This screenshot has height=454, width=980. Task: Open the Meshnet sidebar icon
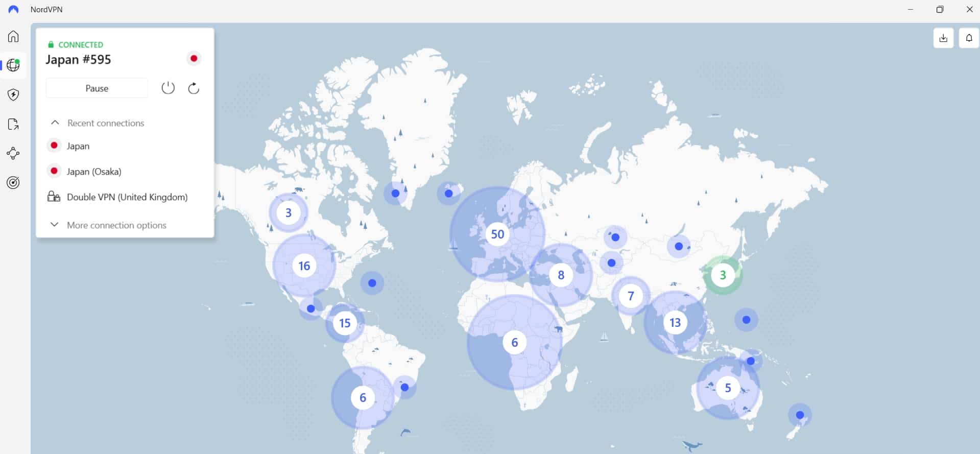pos(13,153)
